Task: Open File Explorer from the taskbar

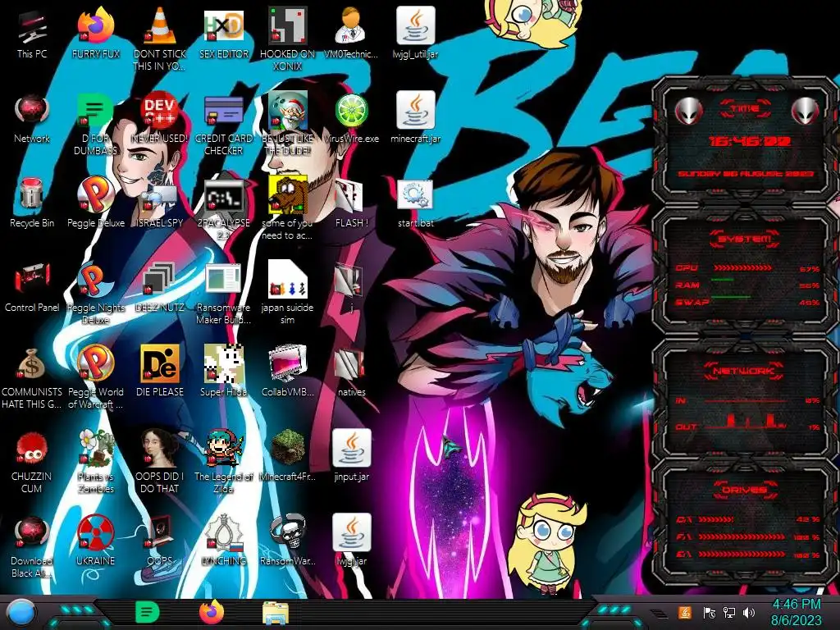Action: pyautogui.click(x=276, y=613)
